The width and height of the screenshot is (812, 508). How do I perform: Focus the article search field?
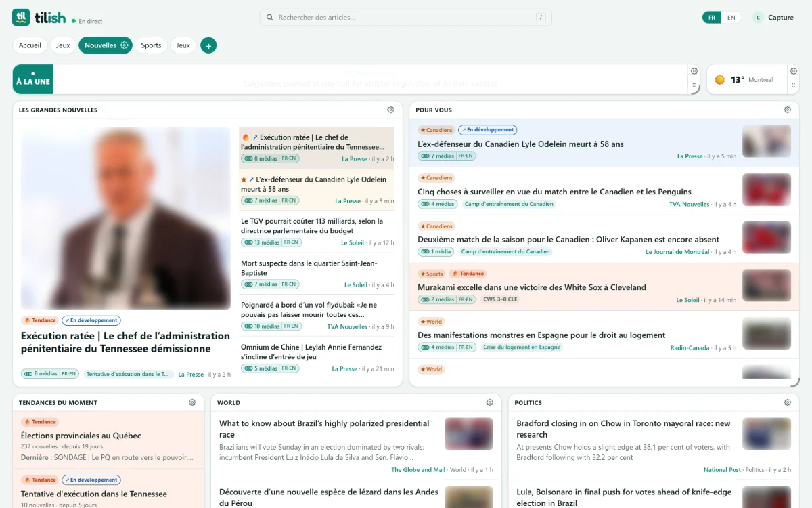[405, 18]
